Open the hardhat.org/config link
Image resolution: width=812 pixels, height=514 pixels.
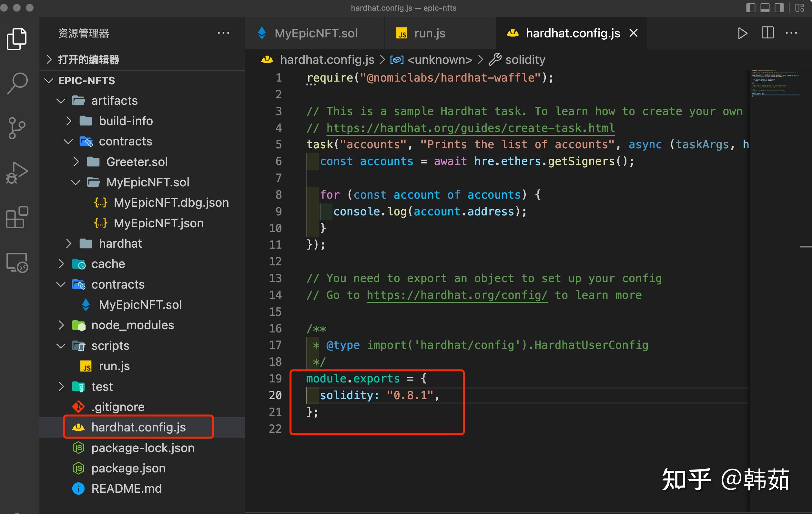pyautogui.click(x=457, y=295)
